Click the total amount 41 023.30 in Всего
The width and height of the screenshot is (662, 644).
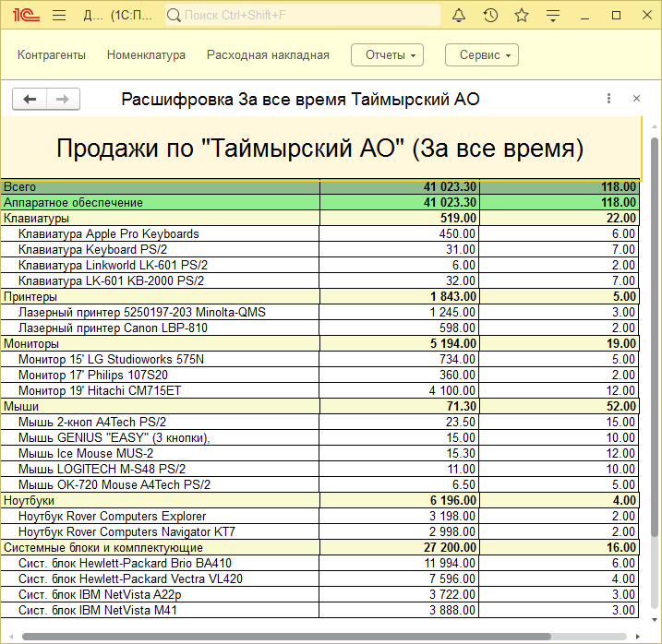click(450, 186)
